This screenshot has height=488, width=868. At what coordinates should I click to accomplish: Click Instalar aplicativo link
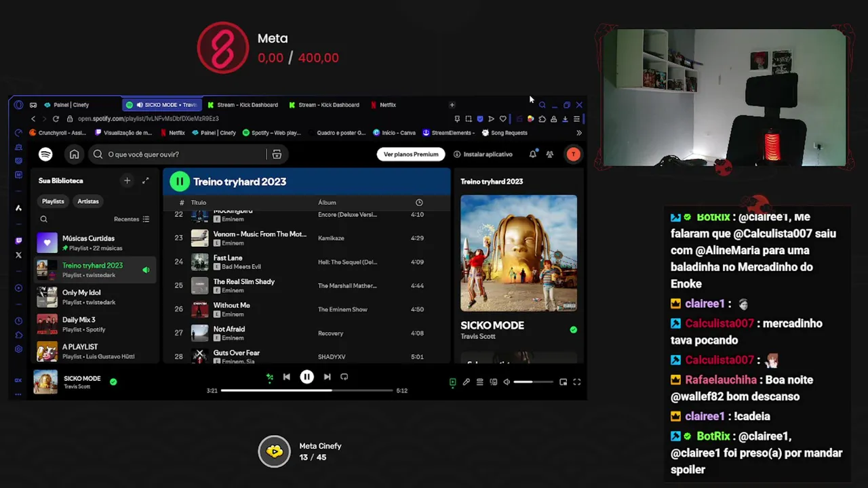[x=483, y=155]
